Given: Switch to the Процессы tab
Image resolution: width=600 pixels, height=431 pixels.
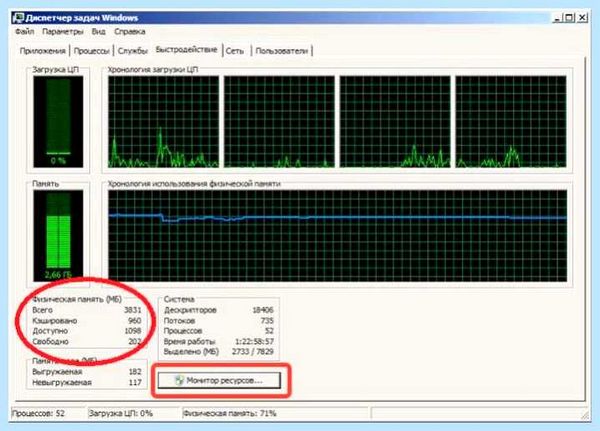Looking at the screenshot, I should [x=91, y=51].
